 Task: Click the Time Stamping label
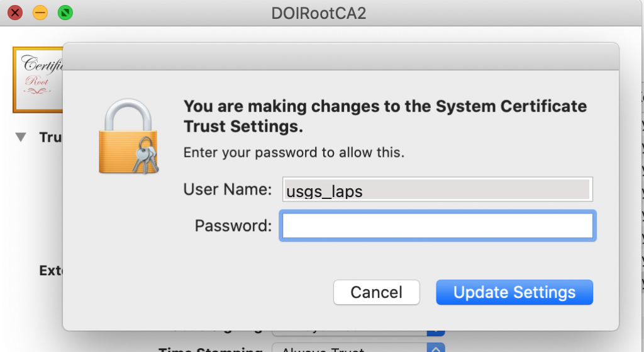click(x=210, y=349)
